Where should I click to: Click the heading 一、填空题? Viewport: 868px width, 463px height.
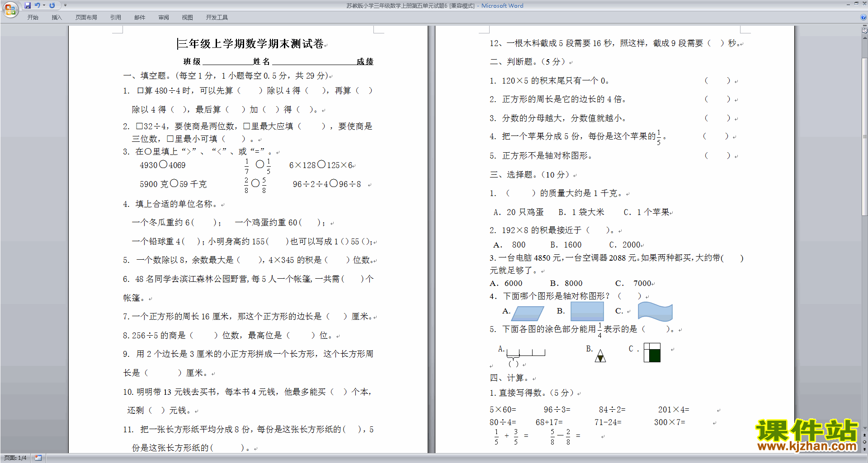[x=147, y=76]
